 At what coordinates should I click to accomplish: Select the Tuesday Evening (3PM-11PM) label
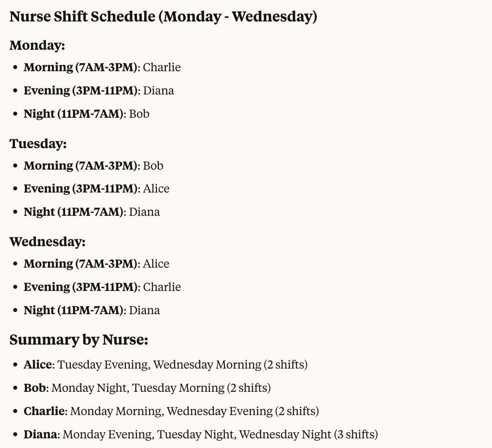(x=80, y=189)
